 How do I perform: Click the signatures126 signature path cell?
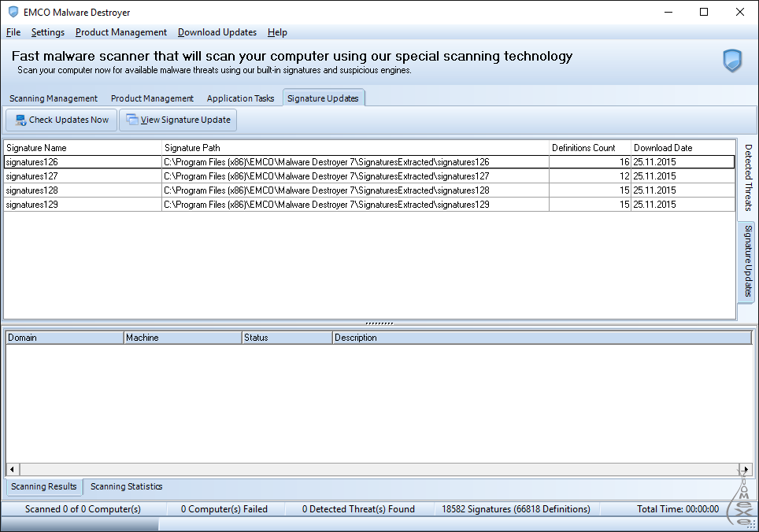(x=355, y=162)
